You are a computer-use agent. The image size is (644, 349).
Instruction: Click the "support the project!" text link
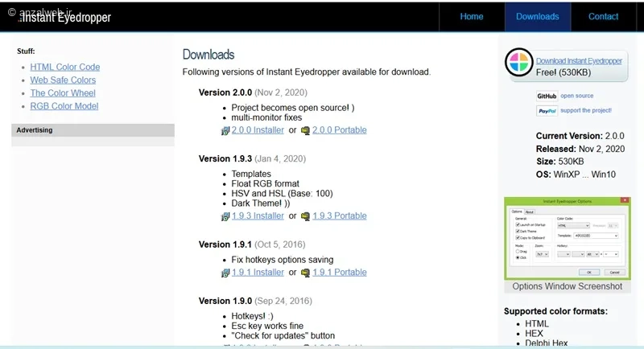[x=585, y=111]
